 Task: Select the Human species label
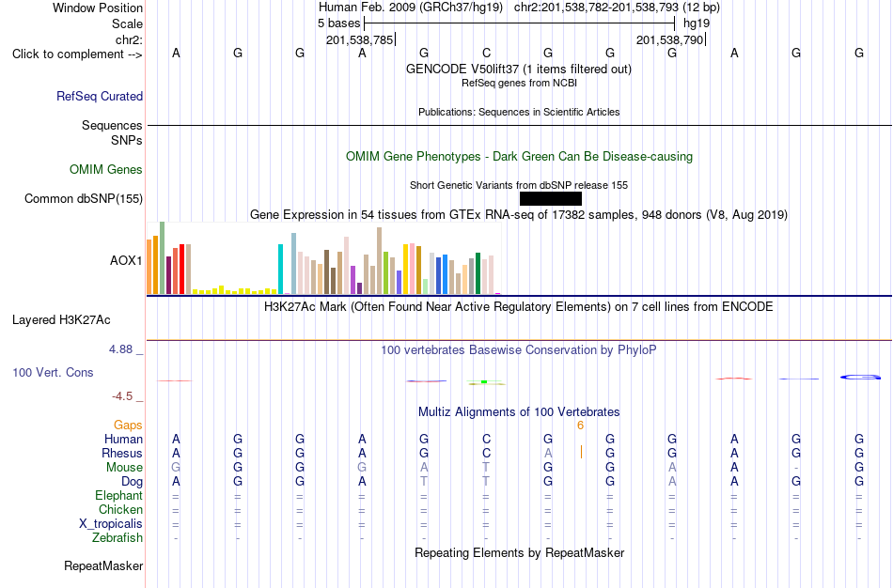123,439
